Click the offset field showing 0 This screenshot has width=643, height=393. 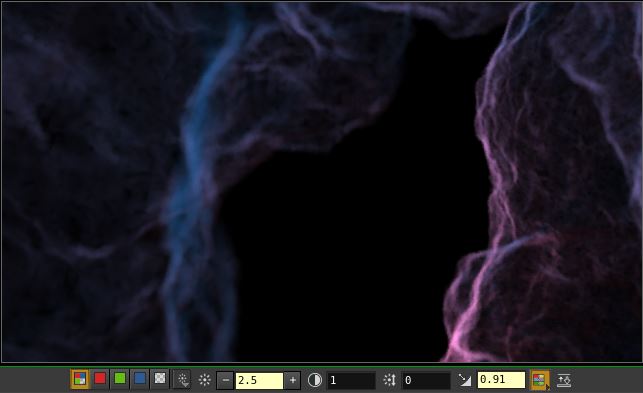(426, 380)
